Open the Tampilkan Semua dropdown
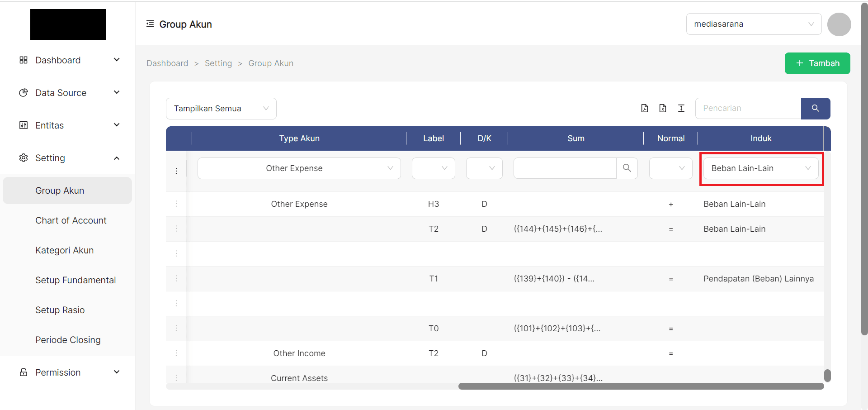Image resolution: width=868 pixels, height=410 pixels. click(x=221, y=109)
